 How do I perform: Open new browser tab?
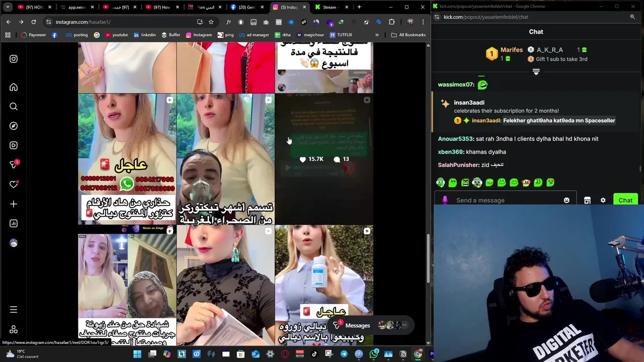point(359,7)
